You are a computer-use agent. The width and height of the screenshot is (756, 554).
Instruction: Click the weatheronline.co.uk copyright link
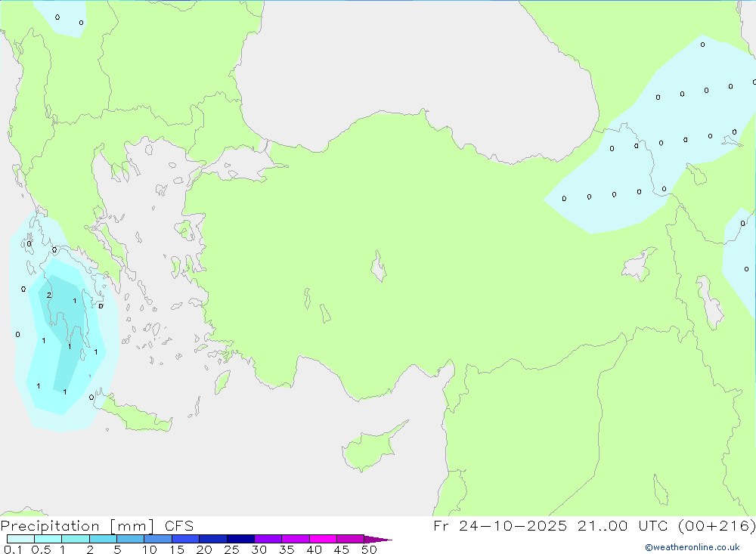[692, 547]
